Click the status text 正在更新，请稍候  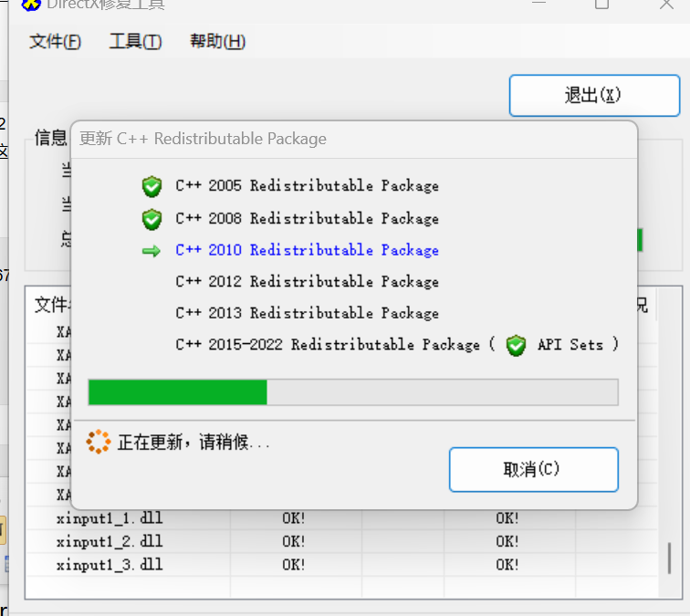[193, 442]
